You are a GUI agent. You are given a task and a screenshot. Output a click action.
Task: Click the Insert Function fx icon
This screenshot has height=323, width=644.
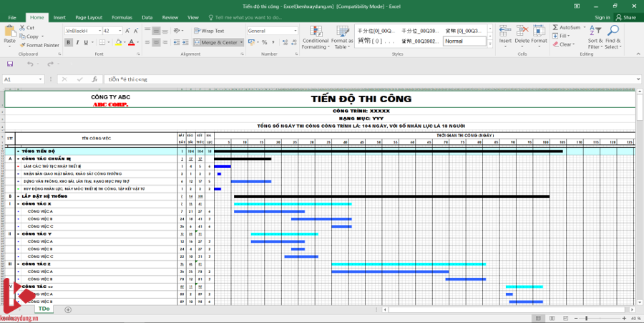(94, 79)
